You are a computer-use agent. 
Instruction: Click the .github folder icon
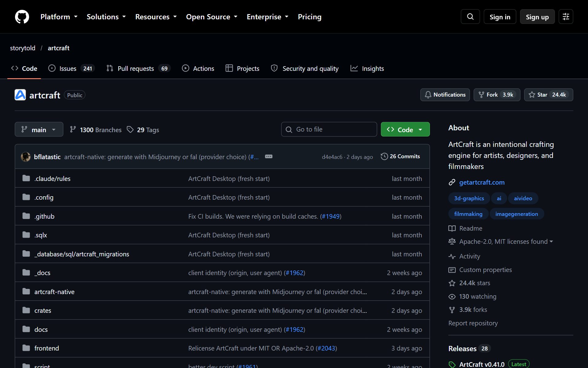26,216
